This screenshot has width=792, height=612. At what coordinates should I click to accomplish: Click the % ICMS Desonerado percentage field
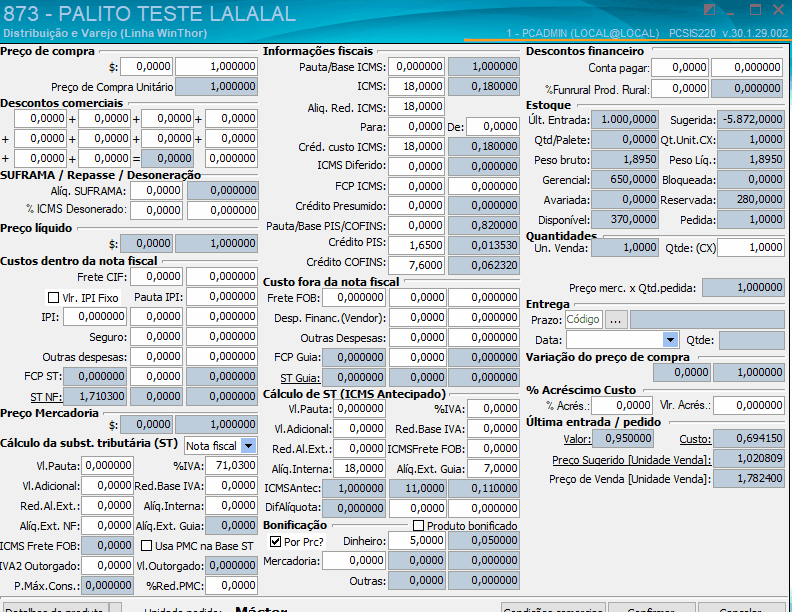(156, 210)
